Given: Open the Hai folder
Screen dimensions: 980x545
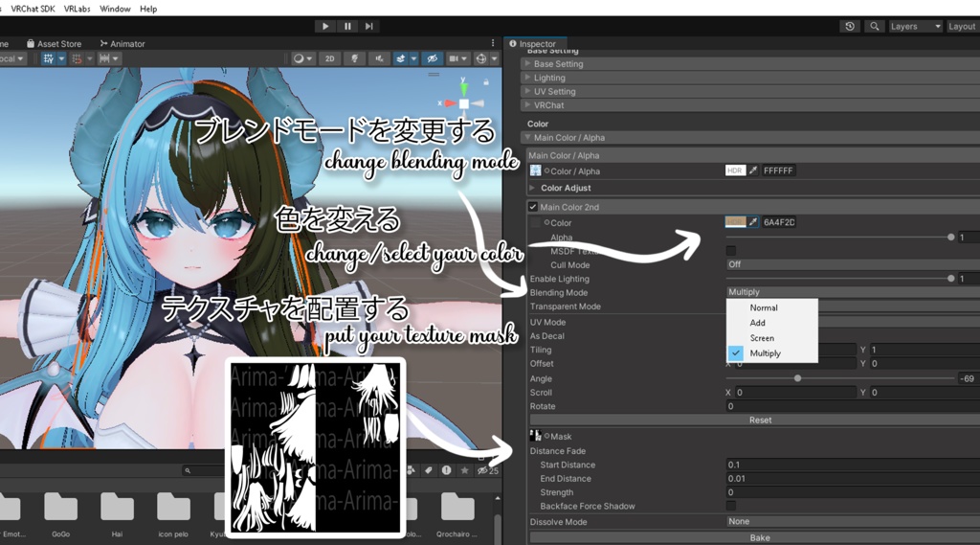Looking at the screenshot, I should click(117, 513).
